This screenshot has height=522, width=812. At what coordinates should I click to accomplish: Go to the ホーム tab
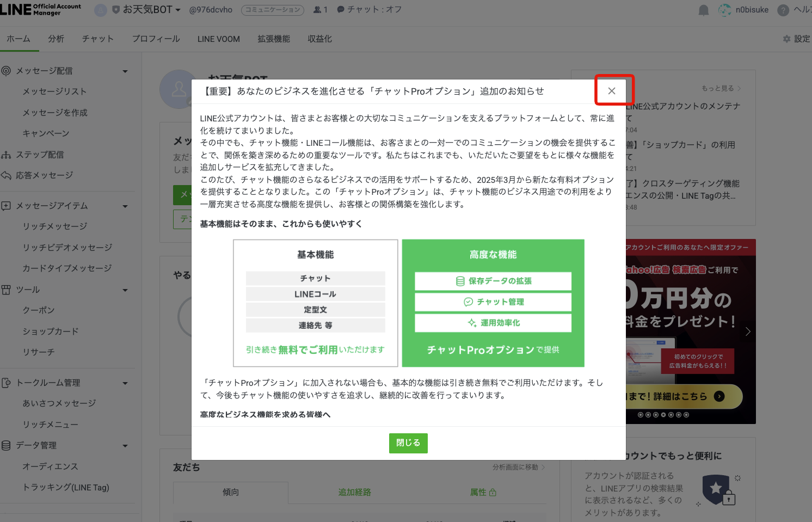point(19,39)
